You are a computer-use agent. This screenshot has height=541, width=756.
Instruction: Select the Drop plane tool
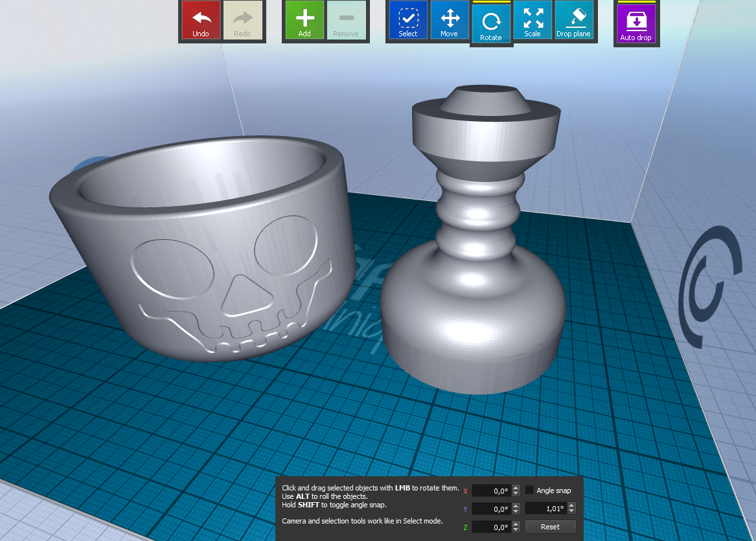coord(574,20)
